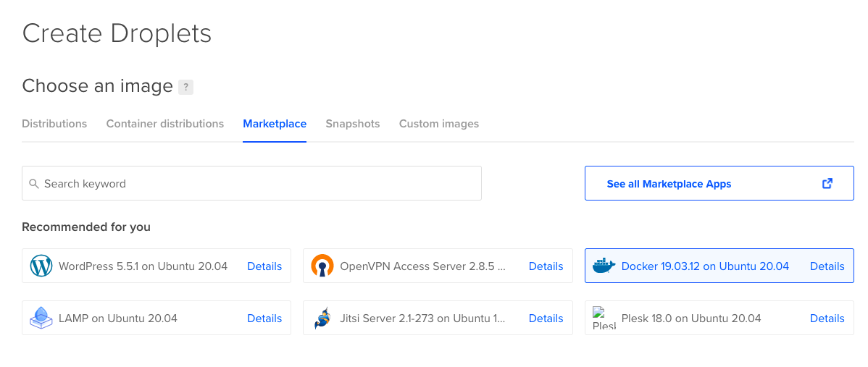The image size is (868, 367).
Task: Open the Container distributions tab
Action: [165, 124]
